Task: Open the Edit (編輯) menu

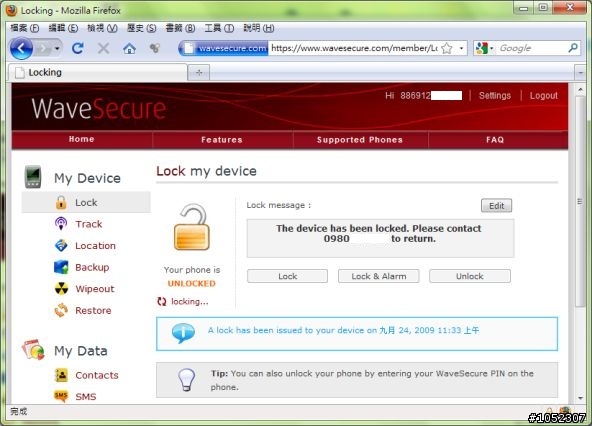Action: coord(63,28)
